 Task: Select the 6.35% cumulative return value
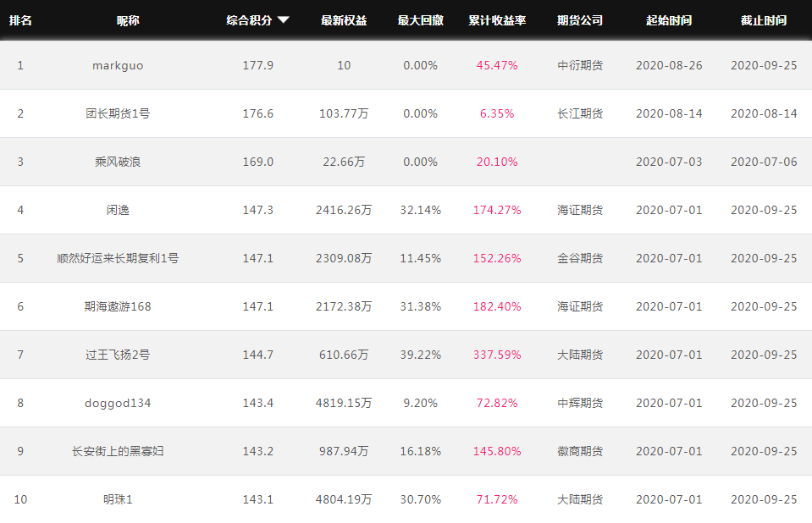(x=497, y=113)
